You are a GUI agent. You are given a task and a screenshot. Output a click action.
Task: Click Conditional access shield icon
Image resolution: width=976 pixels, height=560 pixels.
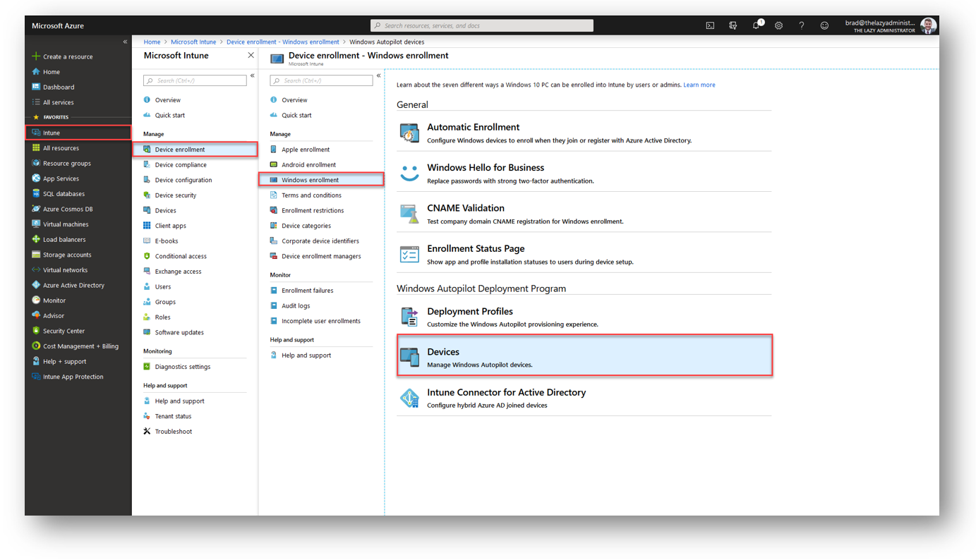pos(147,256)
